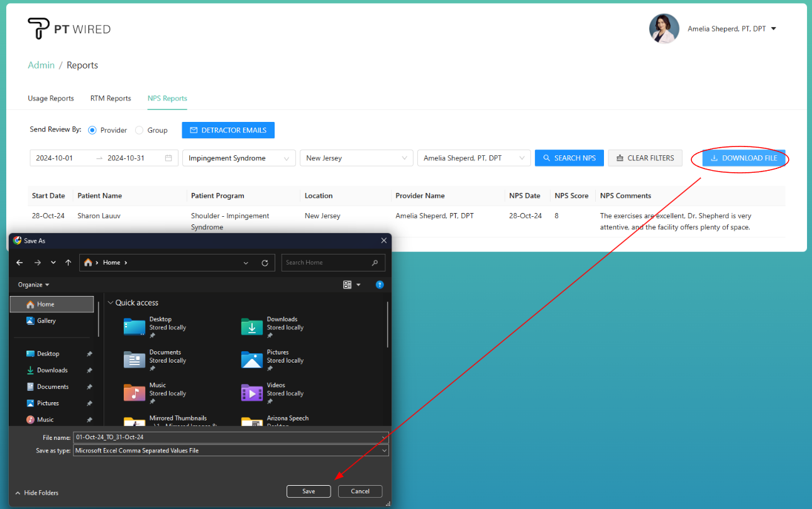Collapse the Quick access section
The height and width of the screenshot is (509, 812).
[x=111, y=303]
